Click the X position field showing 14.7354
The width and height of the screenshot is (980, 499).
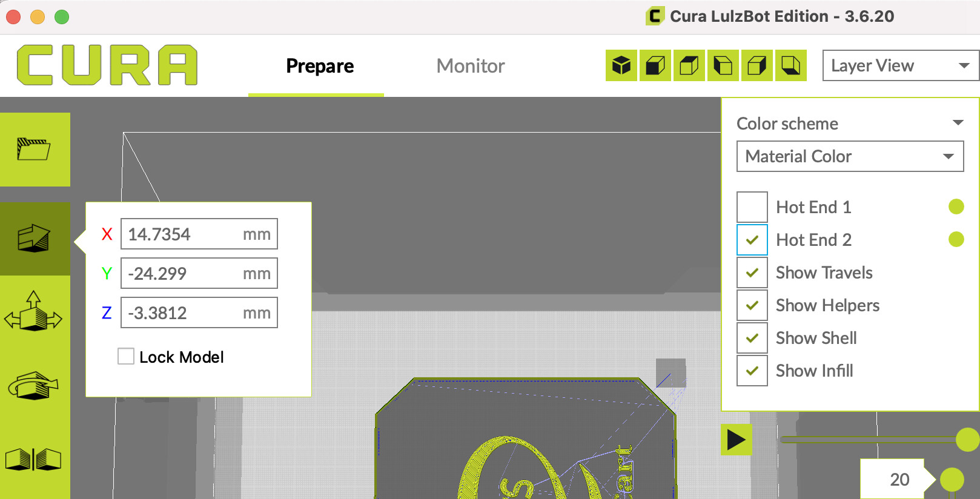pyautogui.click(x=199, y=234)
